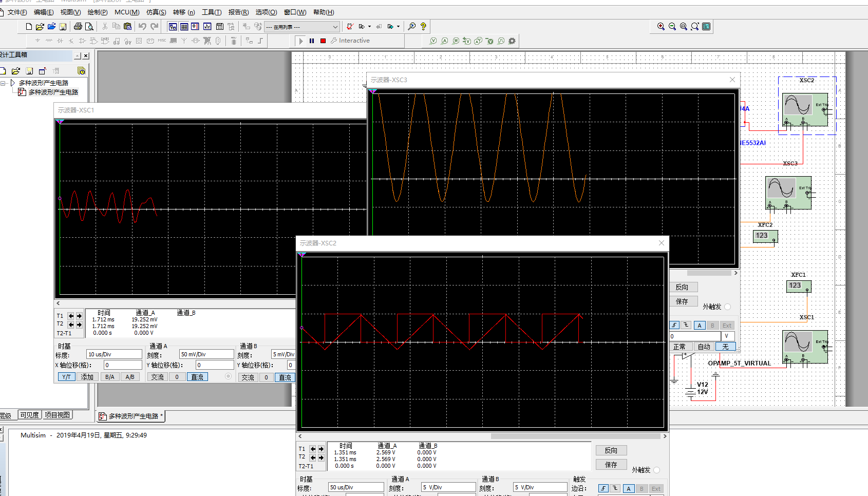Place a voltage probe from probe toolbar
868x496 pixels.
433,41
